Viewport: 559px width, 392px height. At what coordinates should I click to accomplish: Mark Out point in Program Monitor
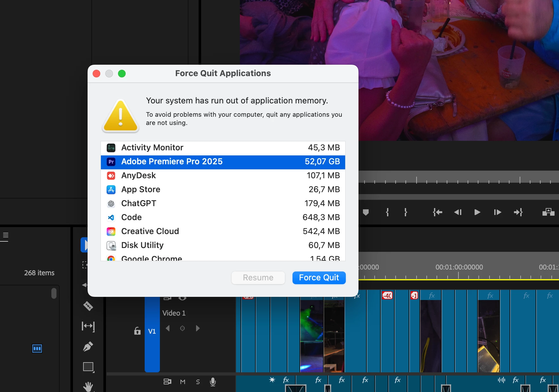[x=406, y=212]
